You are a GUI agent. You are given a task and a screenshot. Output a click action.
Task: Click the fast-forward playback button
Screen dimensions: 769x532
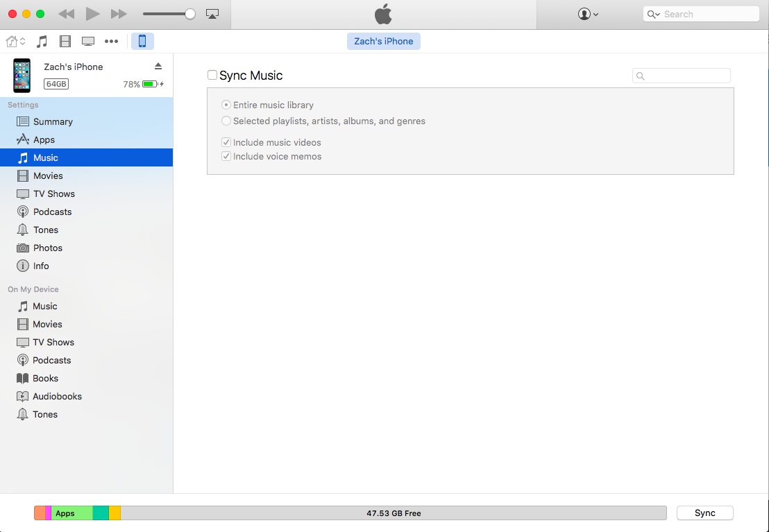[119, 15]
